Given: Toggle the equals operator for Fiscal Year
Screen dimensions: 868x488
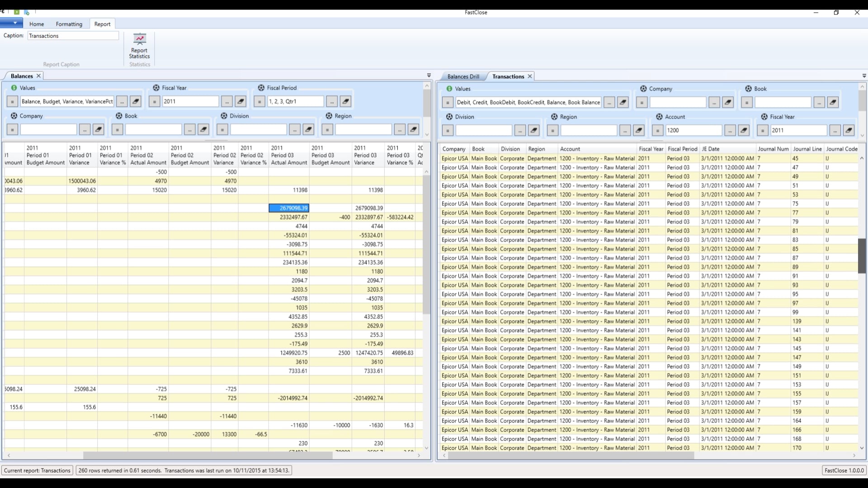Looking at the screenshot, I should (155, 102).
